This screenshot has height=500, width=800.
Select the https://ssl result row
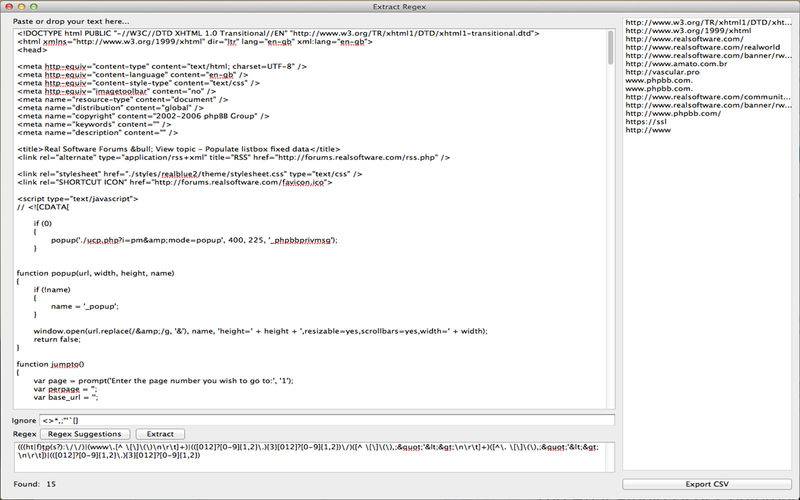pyautogui.click(x=646, y=121)
